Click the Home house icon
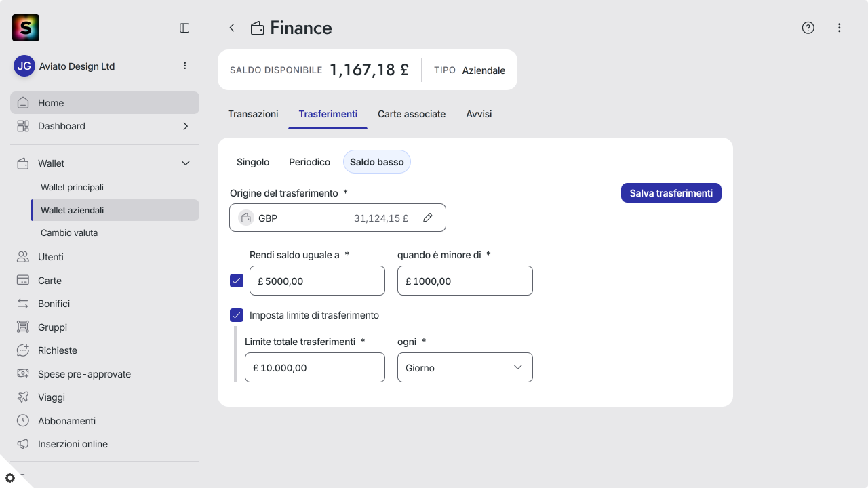868x488 pixels. [23, 103]
